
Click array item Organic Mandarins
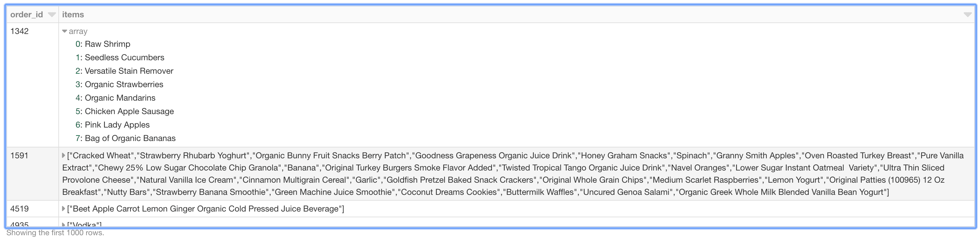[120, 98]
